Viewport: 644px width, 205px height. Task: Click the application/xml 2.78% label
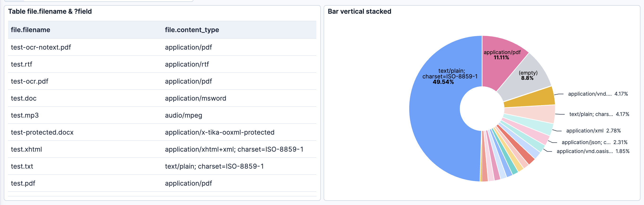click(593, 131)
